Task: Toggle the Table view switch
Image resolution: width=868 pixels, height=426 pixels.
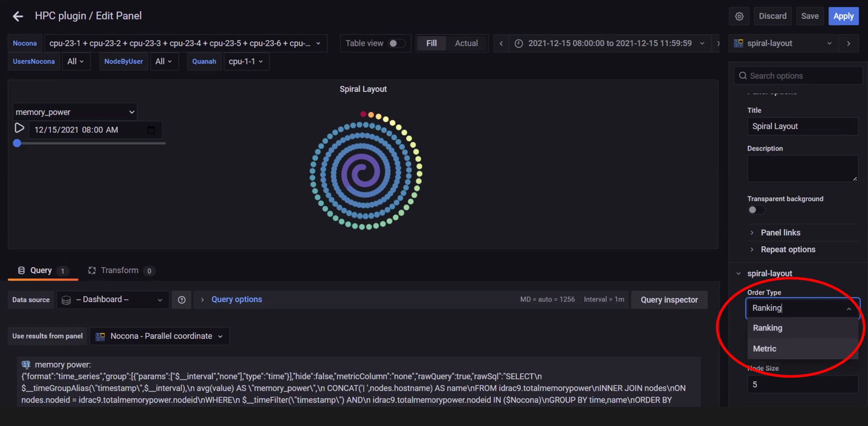Action: (x=396, y=44)
